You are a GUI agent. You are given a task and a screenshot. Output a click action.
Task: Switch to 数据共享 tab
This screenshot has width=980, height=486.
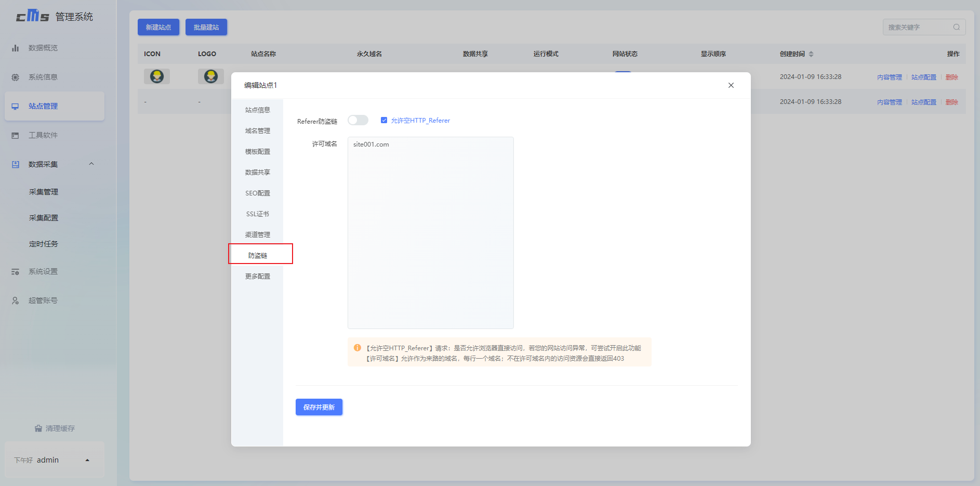[258, 172]
